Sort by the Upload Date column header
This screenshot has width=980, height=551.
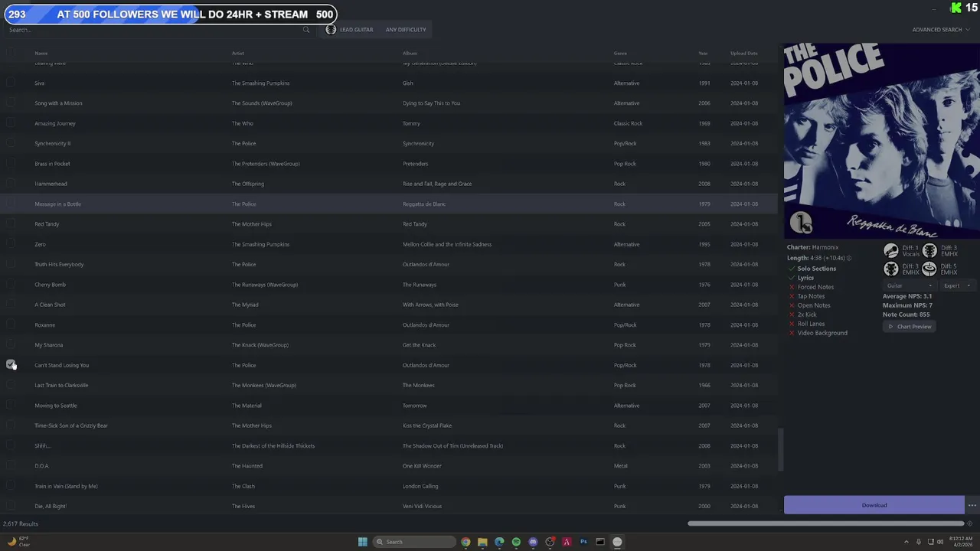[743, 53]
